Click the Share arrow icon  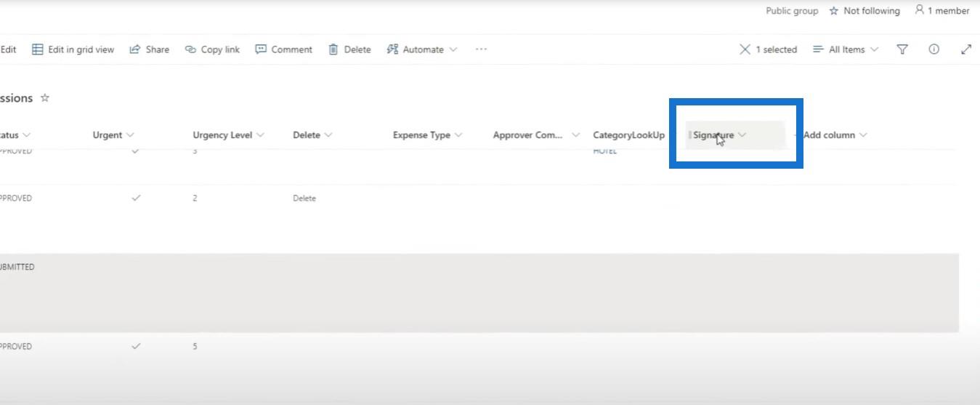pos(134,49)
